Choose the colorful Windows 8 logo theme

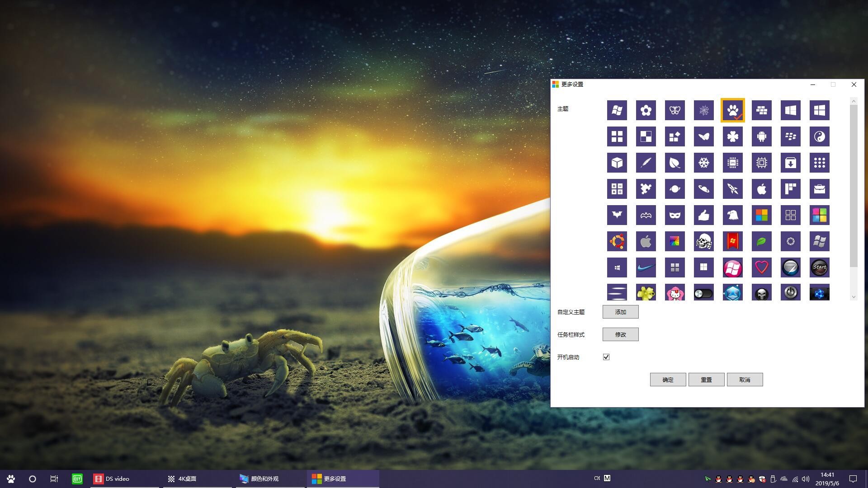tap(761, 215)
